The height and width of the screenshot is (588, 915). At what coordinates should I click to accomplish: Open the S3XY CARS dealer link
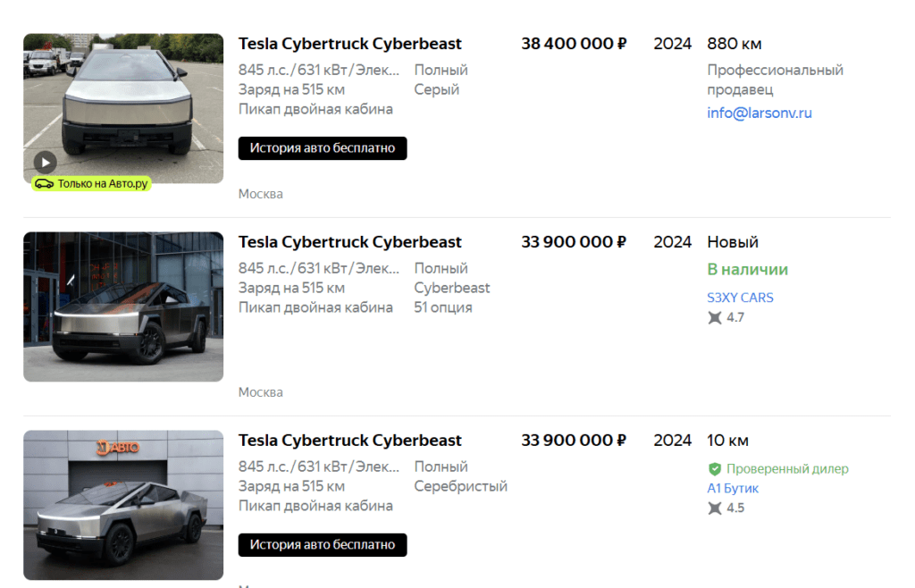click(740, 298)
